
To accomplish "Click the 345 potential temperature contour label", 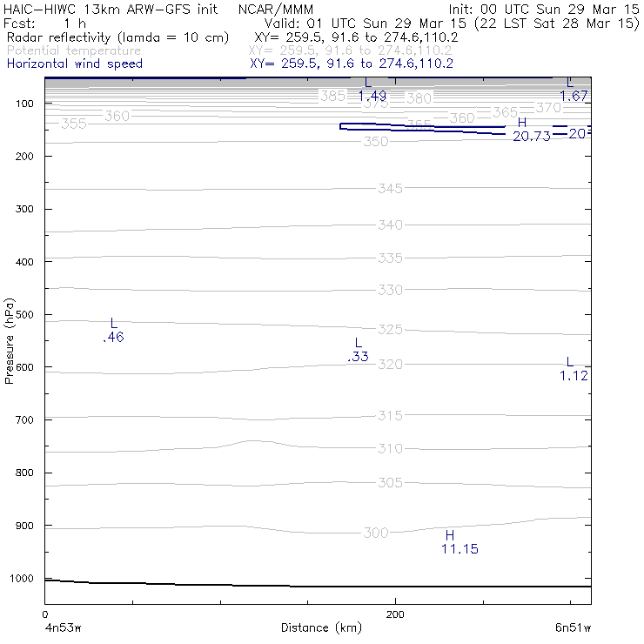I will (390, 188).
